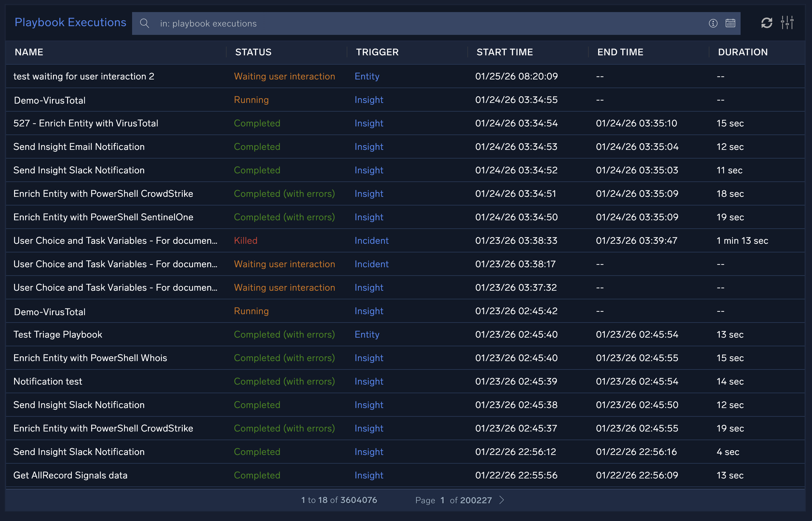Open the calendar date picker icon
Screen dimensions: 812x521
coord(730,23)
